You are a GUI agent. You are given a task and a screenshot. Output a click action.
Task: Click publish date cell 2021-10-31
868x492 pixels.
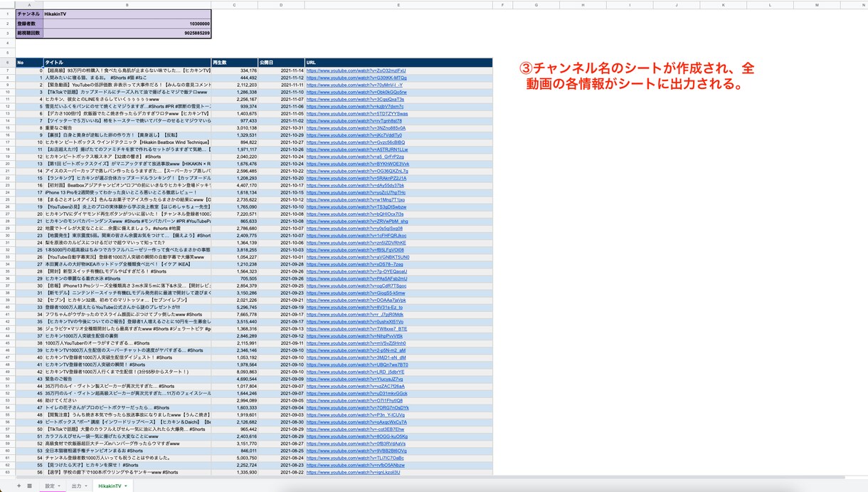pyautogui.click(x=282, y=128)
